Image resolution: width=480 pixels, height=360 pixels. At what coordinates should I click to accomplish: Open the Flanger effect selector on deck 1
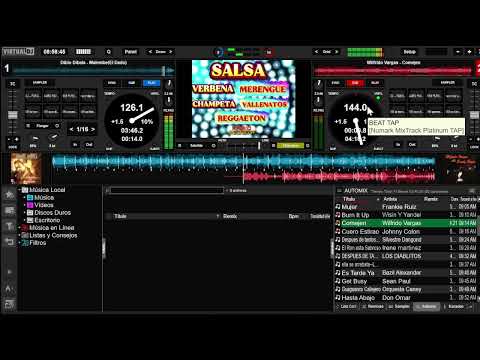pyautogui.click(x=42, y=126)
